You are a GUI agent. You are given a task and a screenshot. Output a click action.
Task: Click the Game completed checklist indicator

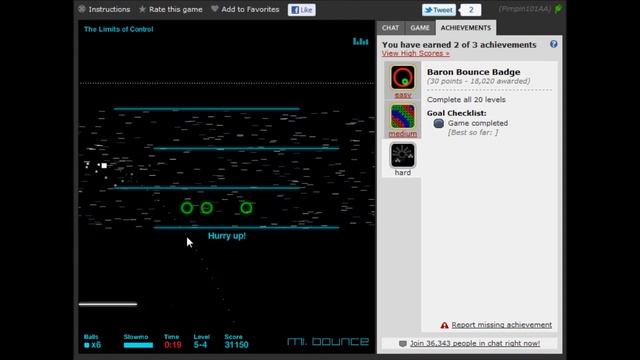pyautogui.click(x=439, y=123)
